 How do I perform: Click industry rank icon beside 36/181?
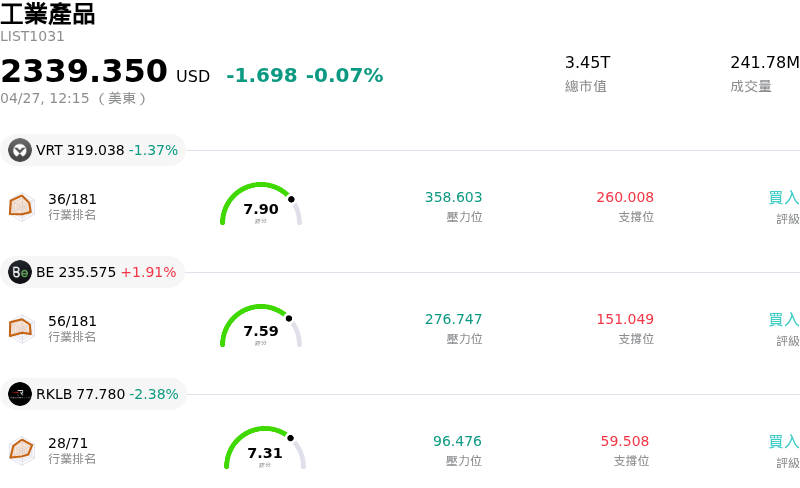21,206
